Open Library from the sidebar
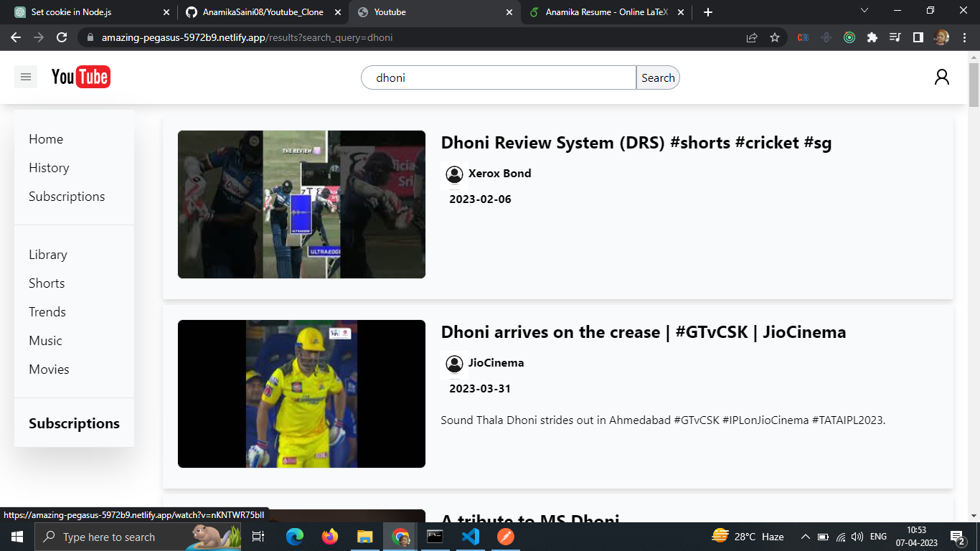The image size is (980, 551). pos(47,255)
